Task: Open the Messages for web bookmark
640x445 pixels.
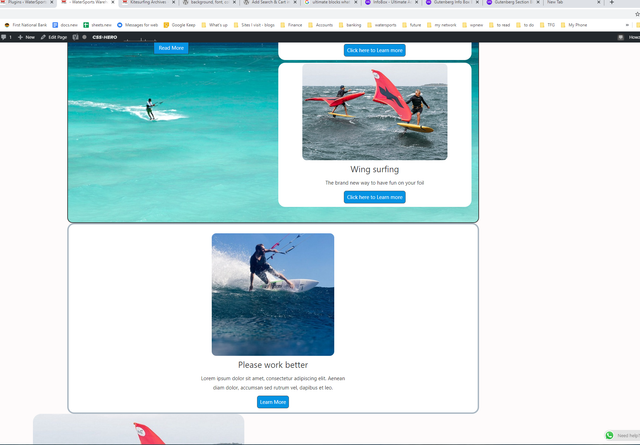Action: tap(138, 25)
